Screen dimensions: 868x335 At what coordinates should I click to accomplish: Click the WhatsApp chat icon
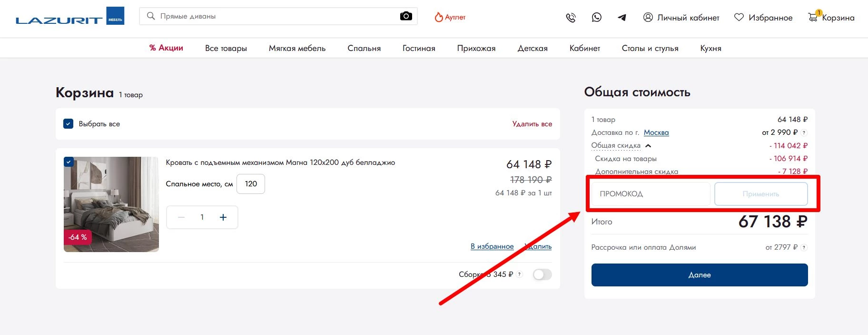tap(596, 18)
